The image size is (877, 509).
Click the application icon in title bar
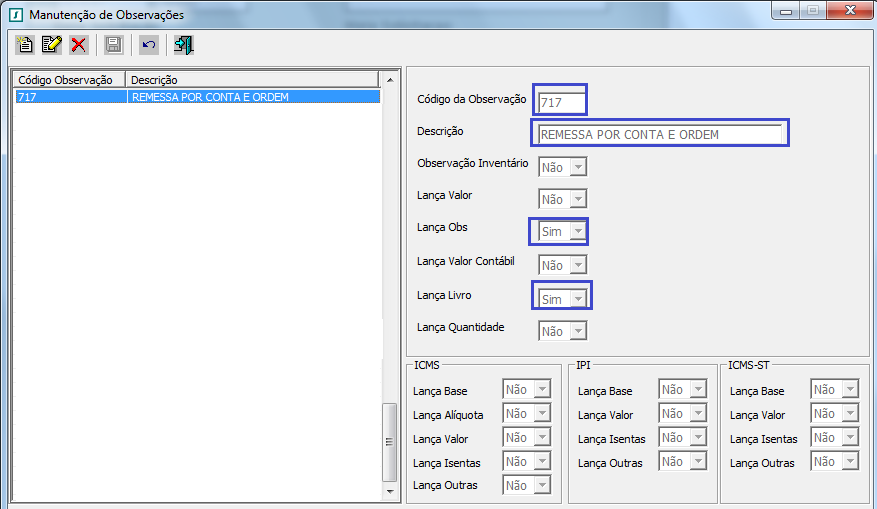coord(16,15)
